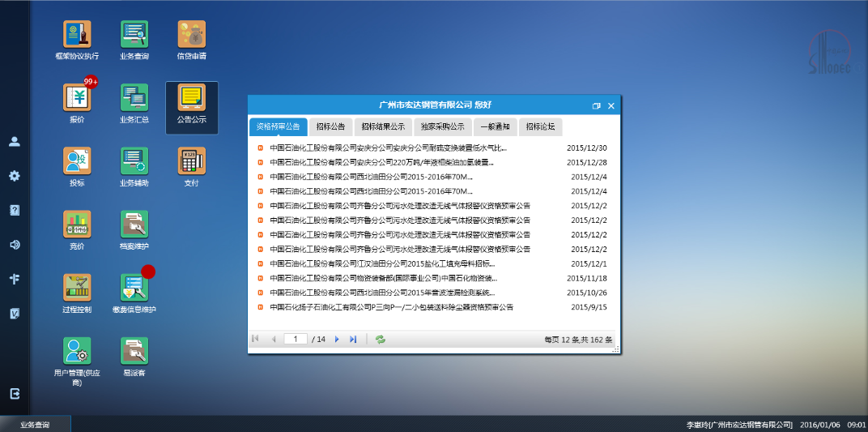Viewport: 868px width, 432px height.
Task: Switch to the 招标公告 tab
Action: (330, 127)
